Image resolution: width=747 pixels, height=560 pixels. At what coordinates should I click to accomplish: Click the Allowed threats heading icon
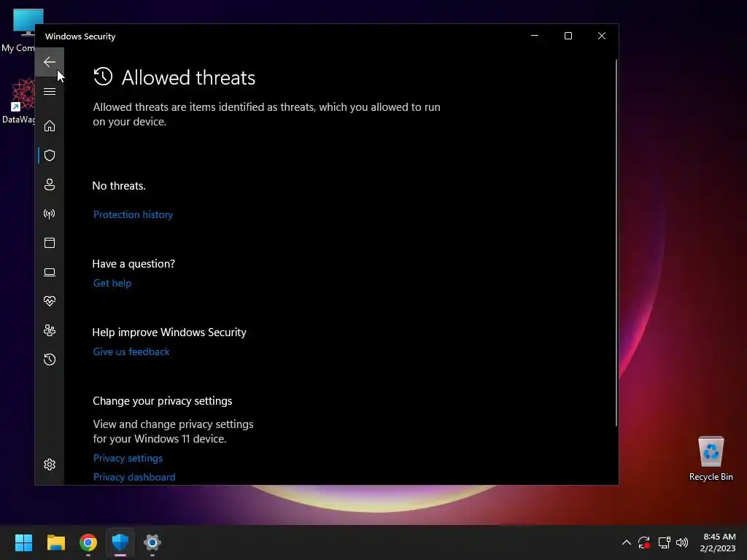[103, 77]
